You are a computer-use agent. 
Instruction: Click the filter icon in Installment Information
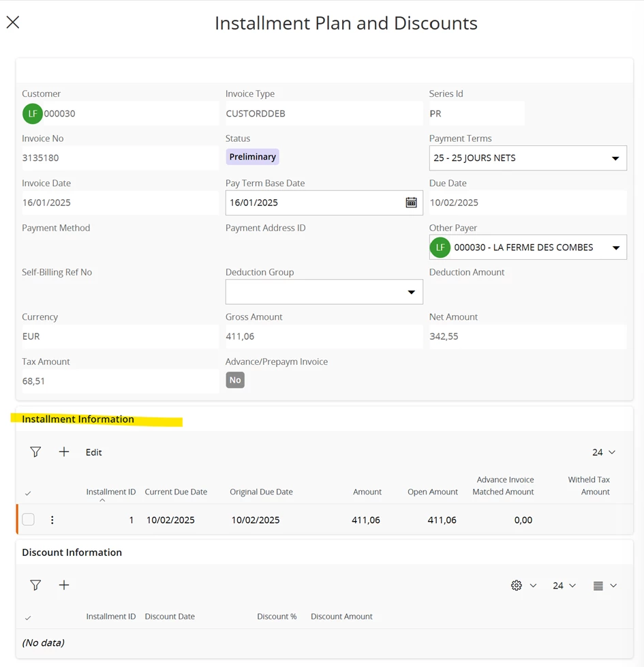35,451
